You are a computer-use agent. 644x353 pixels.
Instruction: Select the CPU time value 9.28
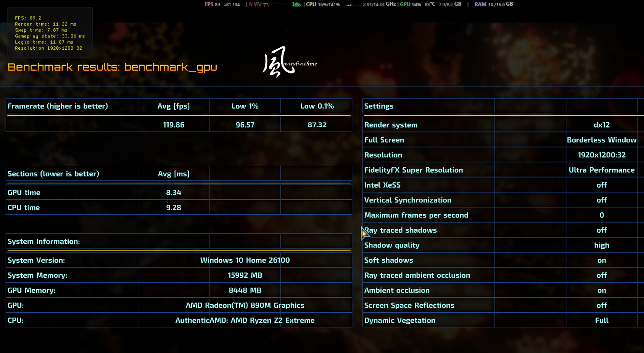tap(174, 207)
